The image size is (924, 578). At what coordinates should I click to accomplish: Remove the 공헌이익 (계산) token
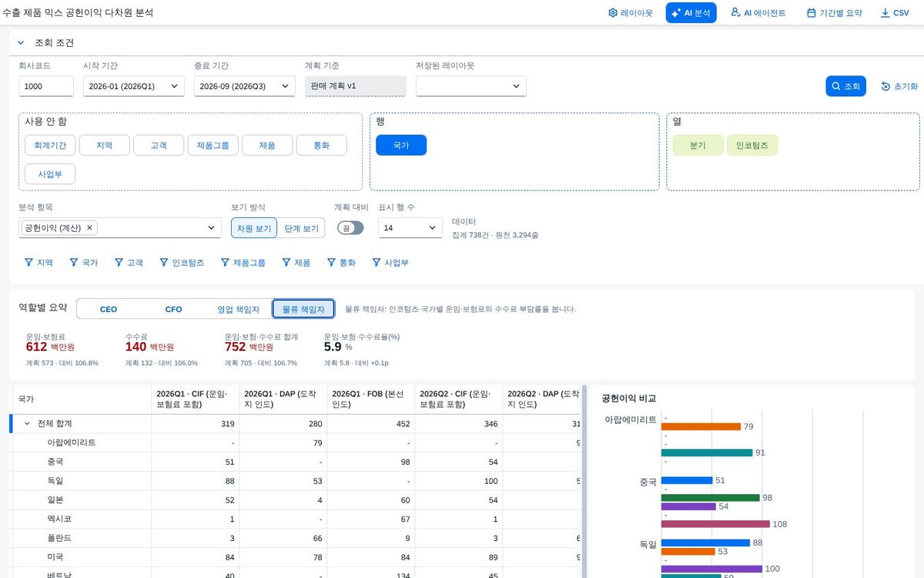(x=89, y=228)
